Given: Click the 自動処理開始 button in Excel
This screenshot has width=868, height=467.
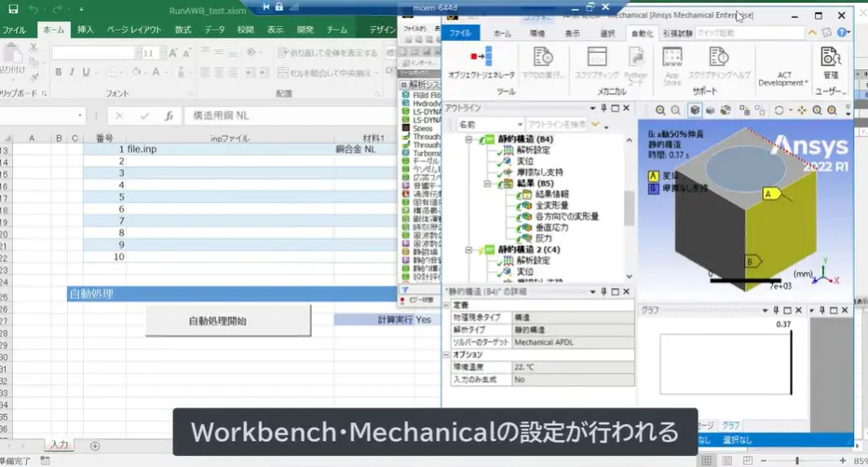Looking at the screenshot, I should (228, 321).
